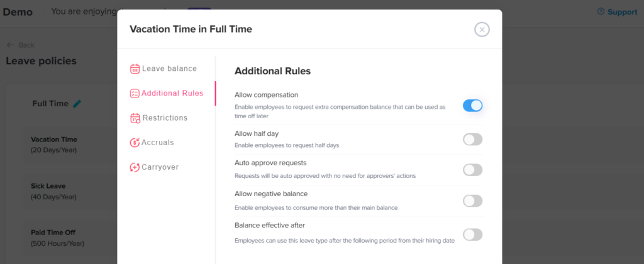Screen dimensions: 644x264
Task: Toggle Balance effective after on
Action: tap(472, 234)
